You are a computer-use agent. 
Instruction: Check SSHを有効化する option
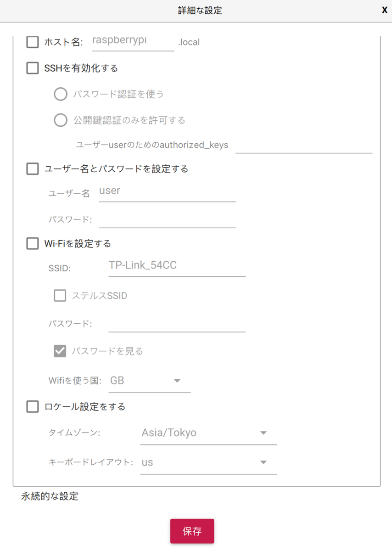33,68
